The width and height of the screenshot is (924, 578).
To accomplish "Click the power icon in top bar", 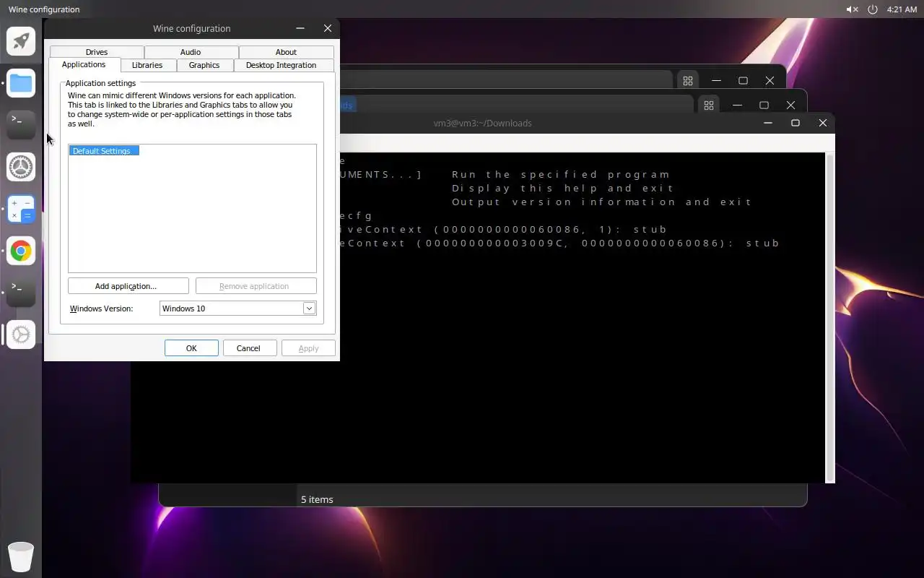I will pyautogui.click(x=872, y=9).
